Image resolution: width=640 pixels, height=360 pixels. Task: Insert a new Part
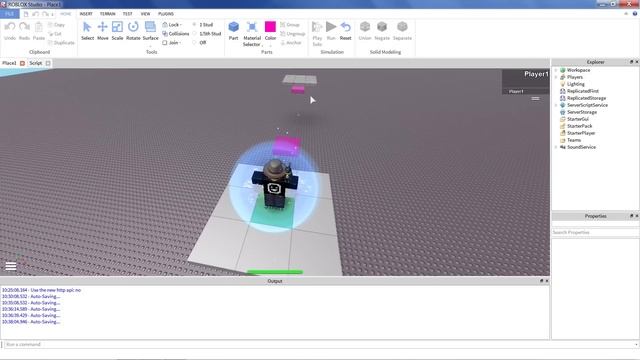point(233,31)
